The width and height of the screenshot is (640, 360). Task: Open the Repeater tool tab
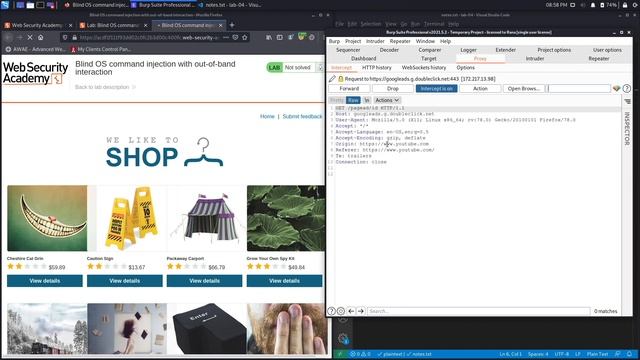pos(598,59)
